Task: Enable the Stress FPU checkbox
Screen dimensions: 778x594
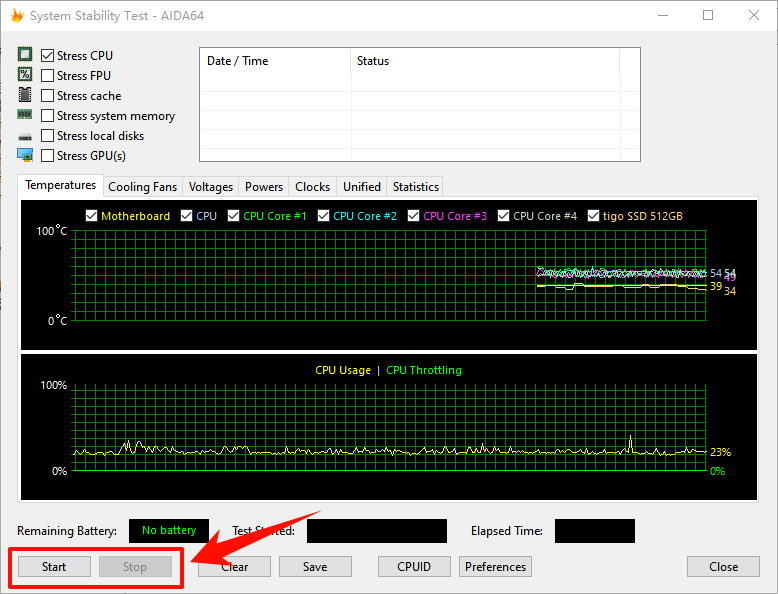Action: click(x=47, y=75)
